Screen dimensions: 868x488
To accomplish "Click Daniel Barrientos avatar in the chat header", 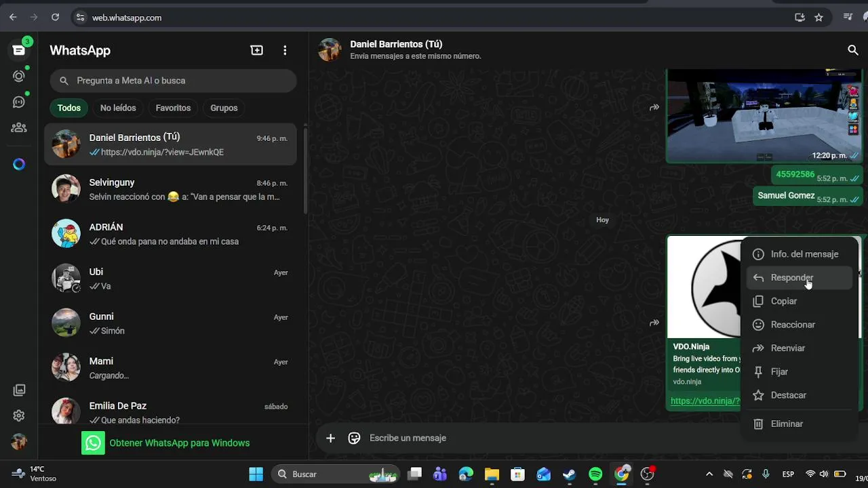I will (330, 49).
